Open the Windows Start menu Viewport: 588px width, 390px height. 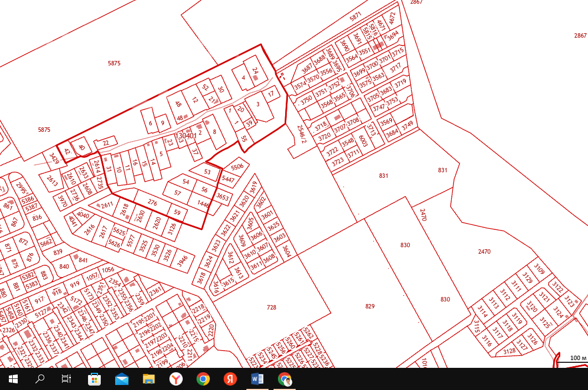pos(13,379)
